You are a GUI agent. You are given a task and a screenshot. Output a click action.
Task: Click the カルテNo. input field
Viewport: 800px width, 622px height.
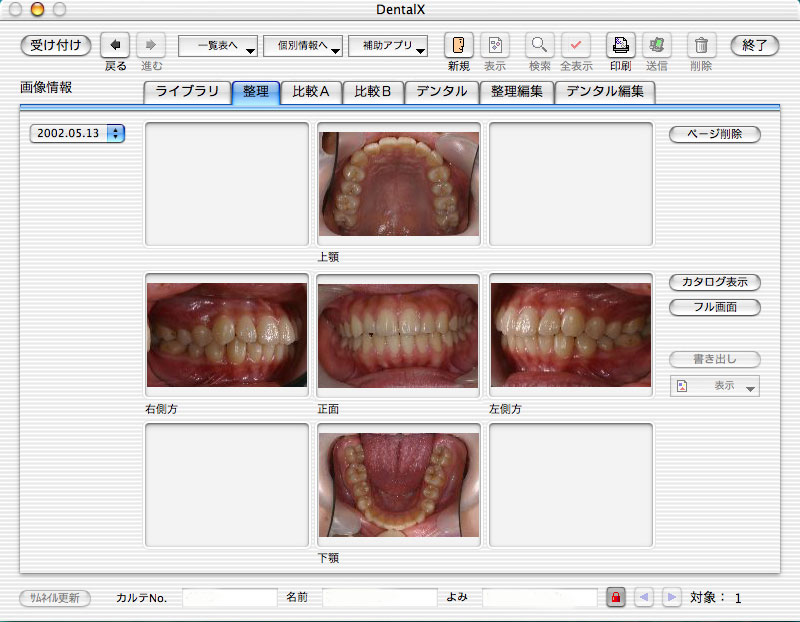point(228,598)
